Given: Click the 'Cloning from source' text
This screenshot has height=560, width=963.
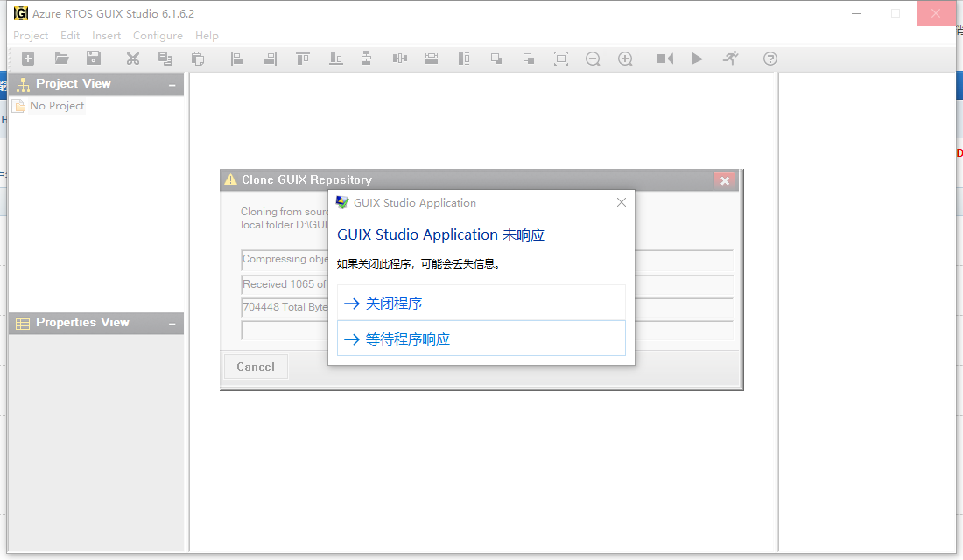Looking at the screenshot, I should (x=285, y=211).
